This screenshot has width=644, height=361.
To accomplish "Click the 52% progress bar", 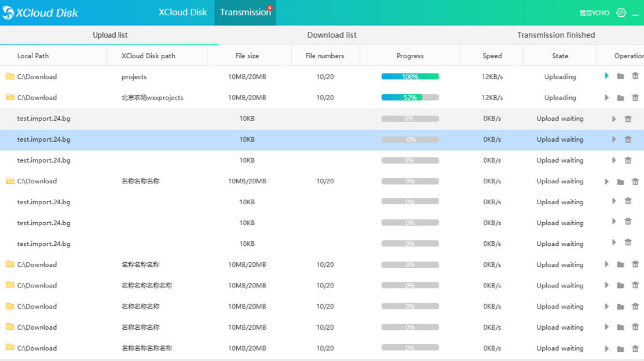I will tap(409, 97).
